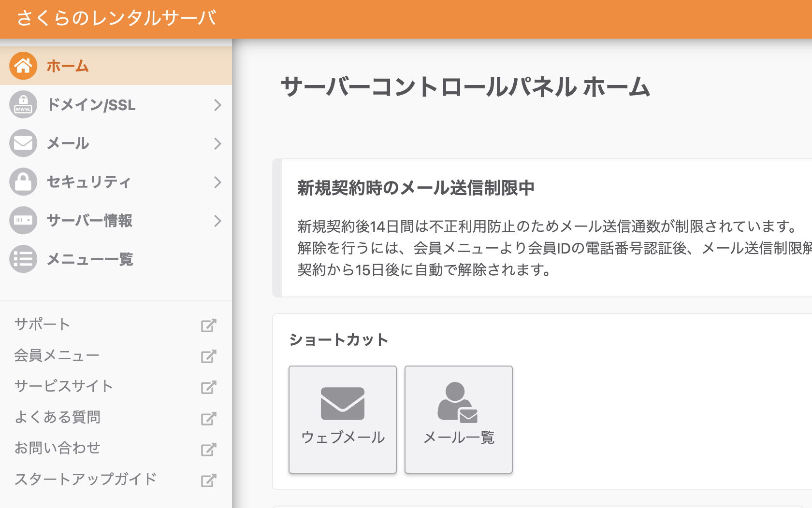This screenshot has height=508, width=812.
Task: Open the セキュリティ menu label
Action: 89,182
